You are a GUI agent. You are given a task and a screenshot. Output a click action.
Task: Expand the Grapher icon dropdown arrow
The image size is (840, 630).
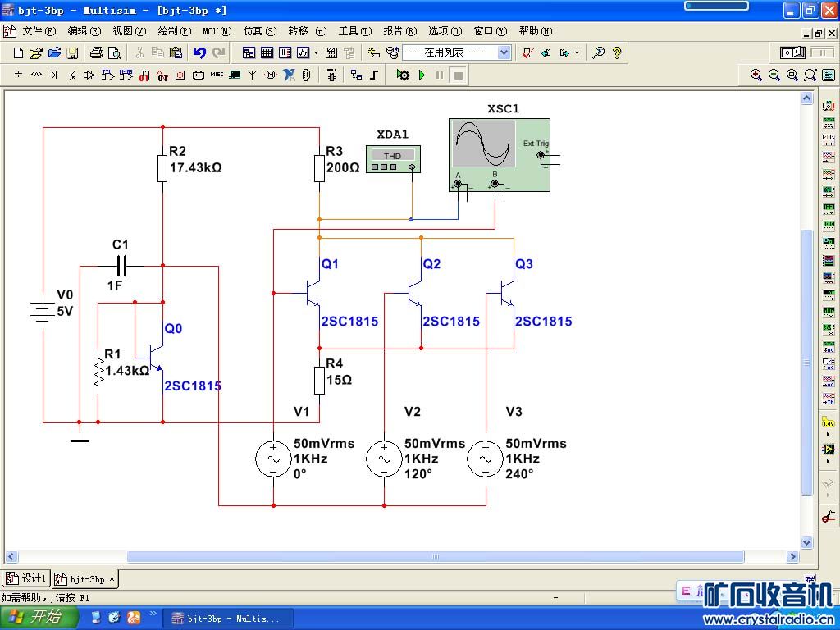click(316, 52)
